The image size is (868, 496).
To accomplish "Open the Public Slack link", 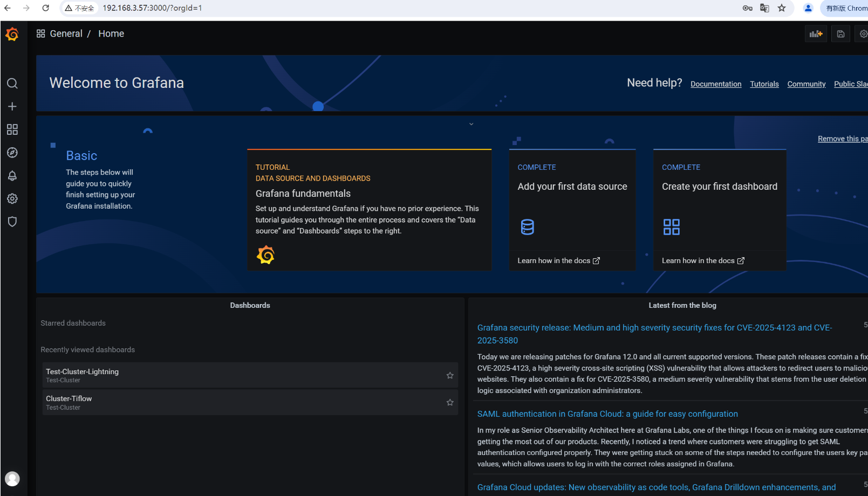I will 851,84.
